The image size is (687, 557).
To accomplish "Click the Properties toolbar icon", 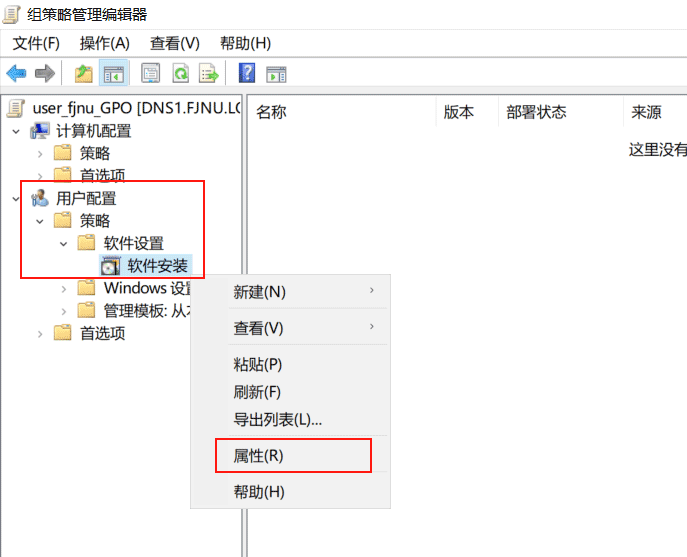I will click(x=151, y=73).
